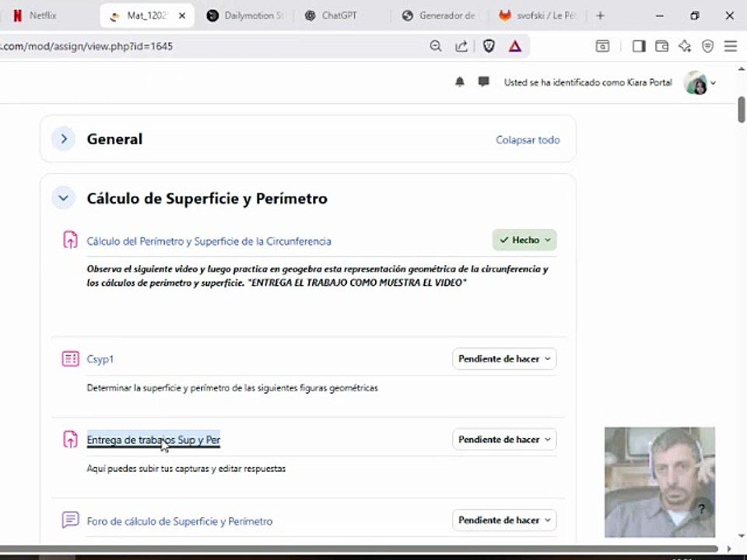Open the Brave Wallet icon
747x560 pixels.
661,46
